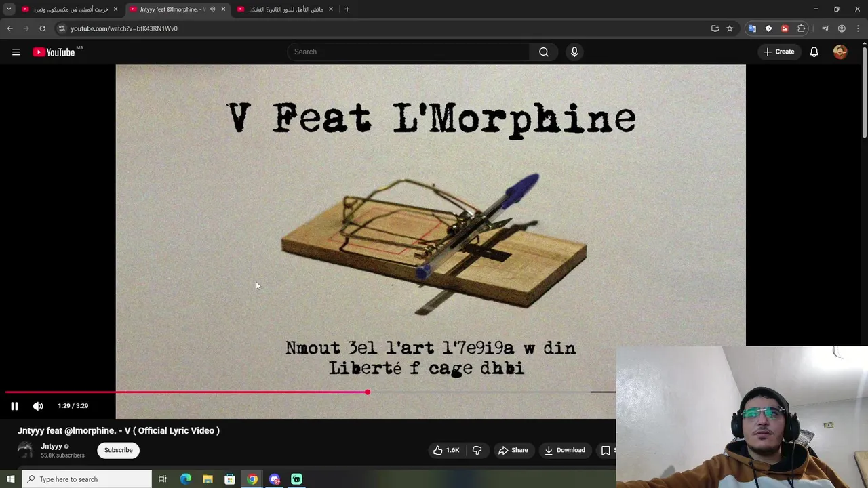Switch to the first Arabic-titled YouTube tab
Viewport: 868px width, 488px height.
[70, 9]
